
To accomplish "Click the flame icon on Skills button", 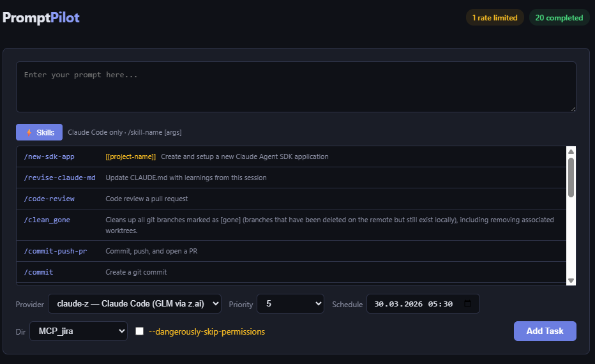I will click(29, 133).
